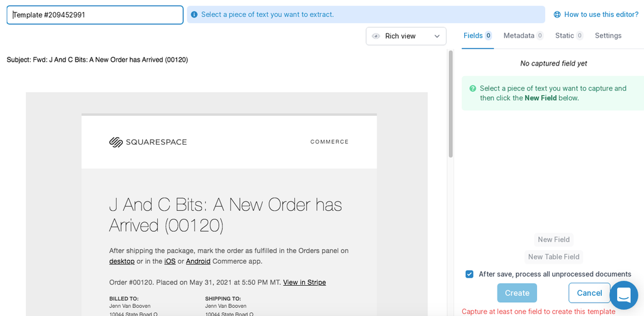Viewport: 644px width, 316px height.
Task: Toggle 'After save, process all unprocessed documents' checkbox
Action: (x=469, y=274)
